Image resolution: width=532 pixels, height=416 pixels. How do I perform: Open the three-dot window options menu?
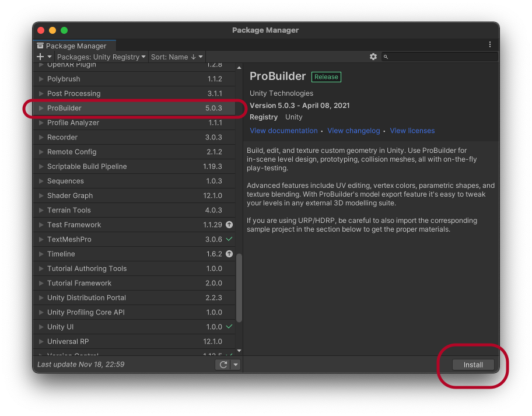pos(489,44)
